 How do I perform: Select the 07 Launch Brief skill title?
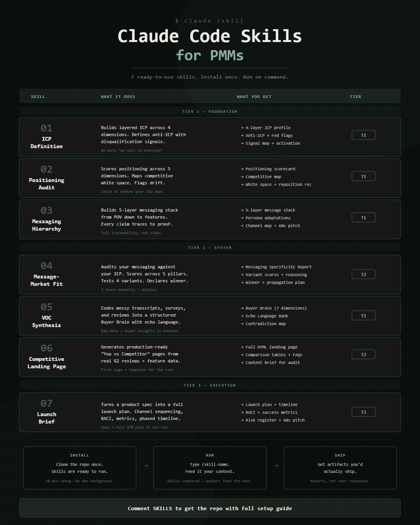tap(47, 418)
